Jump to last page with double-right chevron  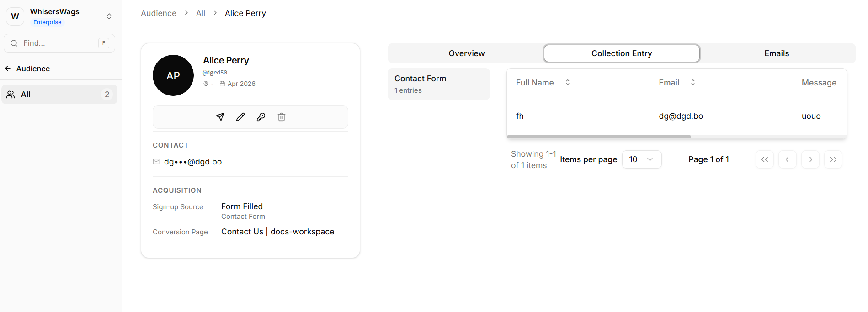coord(833,159)
